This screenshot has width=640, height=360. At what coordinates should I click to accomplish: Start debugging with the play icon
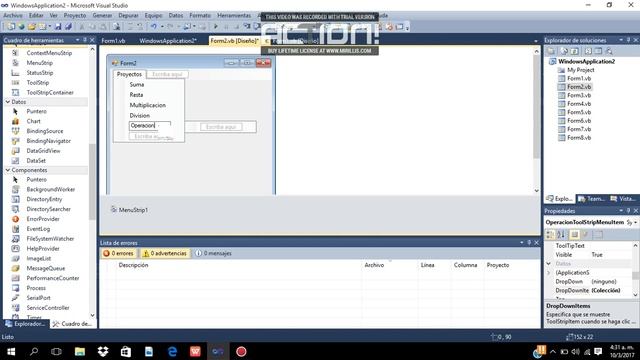(216, 27)
